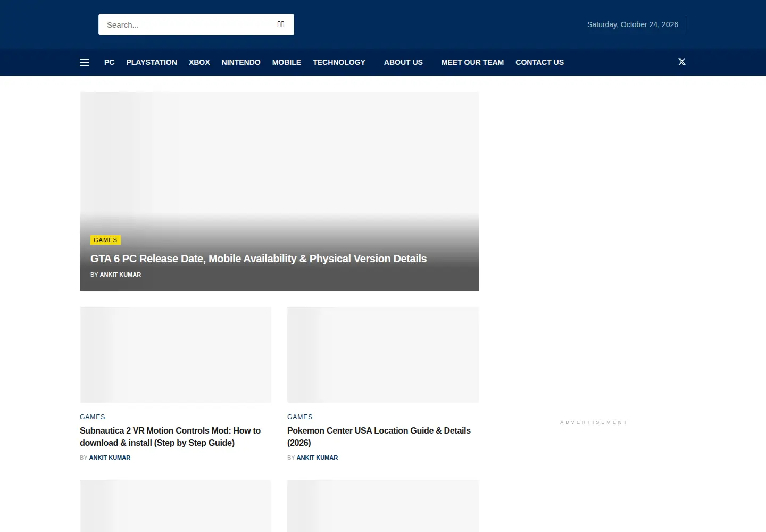Image resolution: width=766 pixels, height=532 pixels.
Task: Open Ankit Kumar's profile under the Subnautica article
Action: click(x=110, y=458)
